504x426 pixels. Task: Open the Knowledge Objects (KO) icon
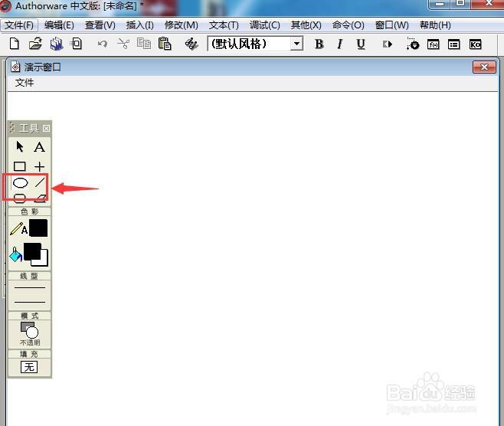[475, 44]
